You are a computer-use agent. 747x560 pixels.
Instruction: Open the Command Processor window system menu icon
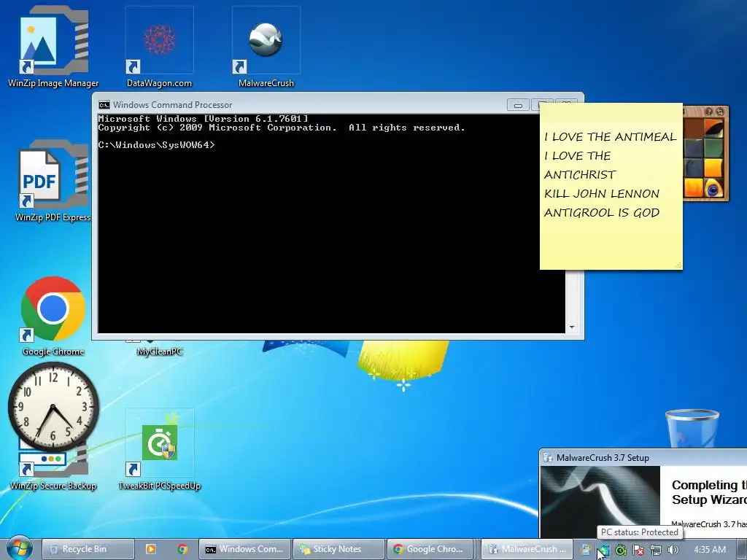[104, 105]
